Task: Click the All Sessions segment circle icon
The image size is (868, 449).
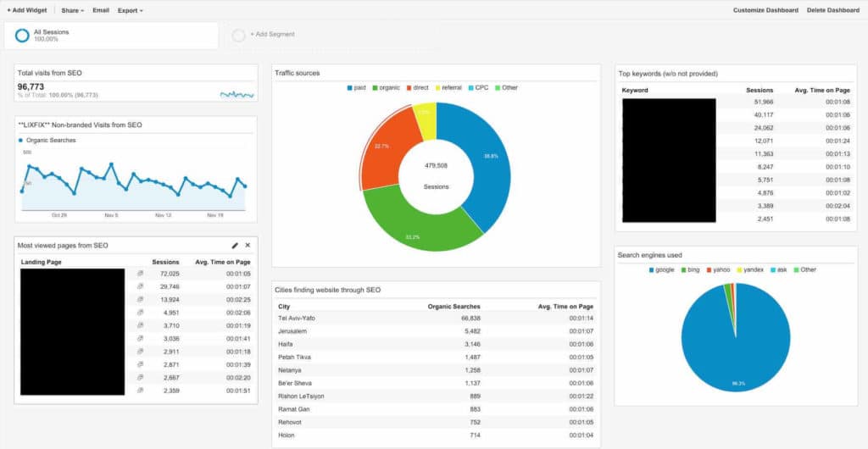Action: coord(22,36)
